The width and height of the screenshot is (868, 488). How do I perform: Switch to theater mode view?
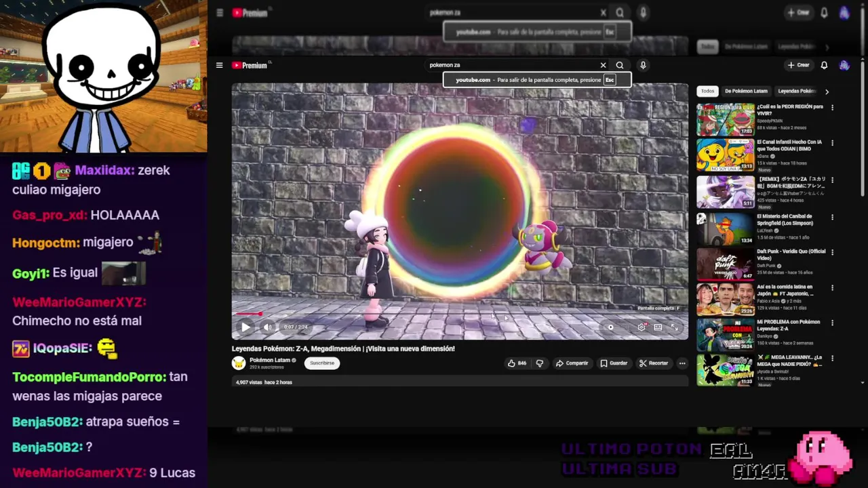pos(658,327)
